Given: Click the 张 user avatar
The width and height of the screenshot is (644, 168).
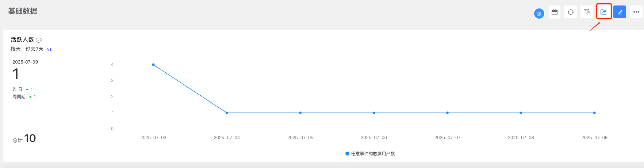Looking at the screenshot, I should pos(539,14).
